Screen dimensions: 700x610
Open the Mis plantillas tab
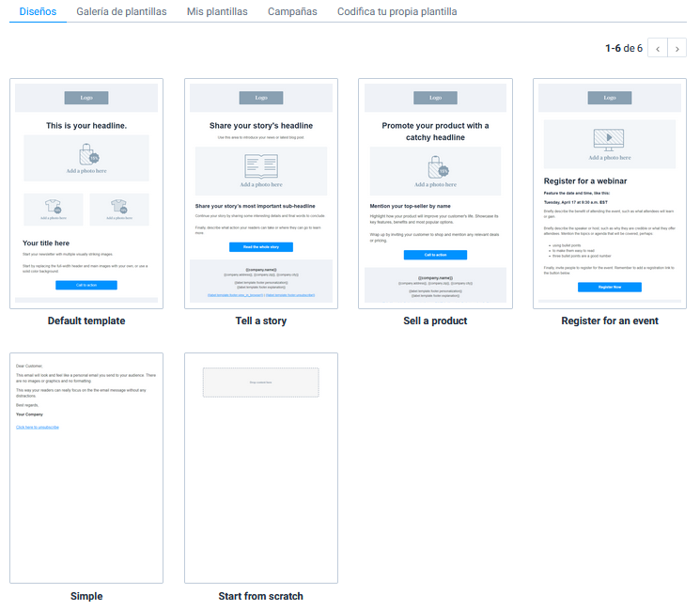click(x=217, y=12)
